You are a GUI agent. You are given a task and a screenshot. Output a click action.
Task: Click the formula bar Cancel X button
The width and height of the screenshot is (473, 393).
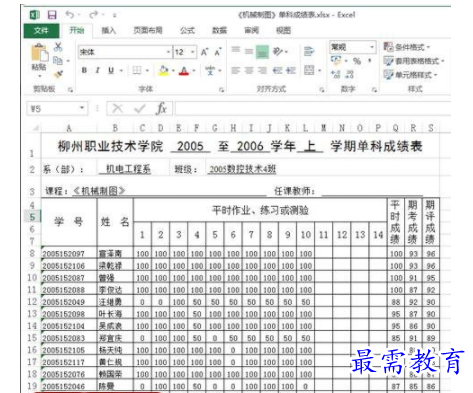pos(117,108)
